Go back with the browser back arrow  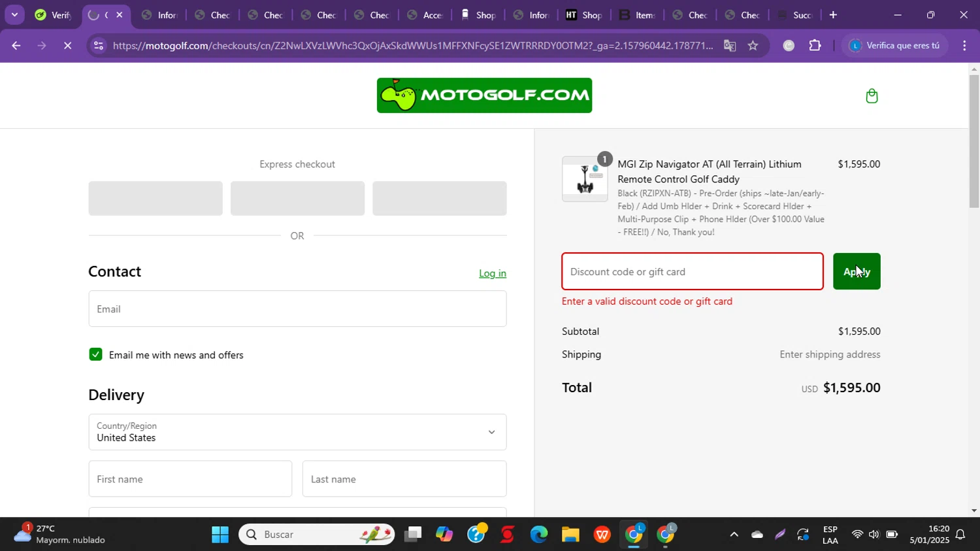tap(16, 46)
